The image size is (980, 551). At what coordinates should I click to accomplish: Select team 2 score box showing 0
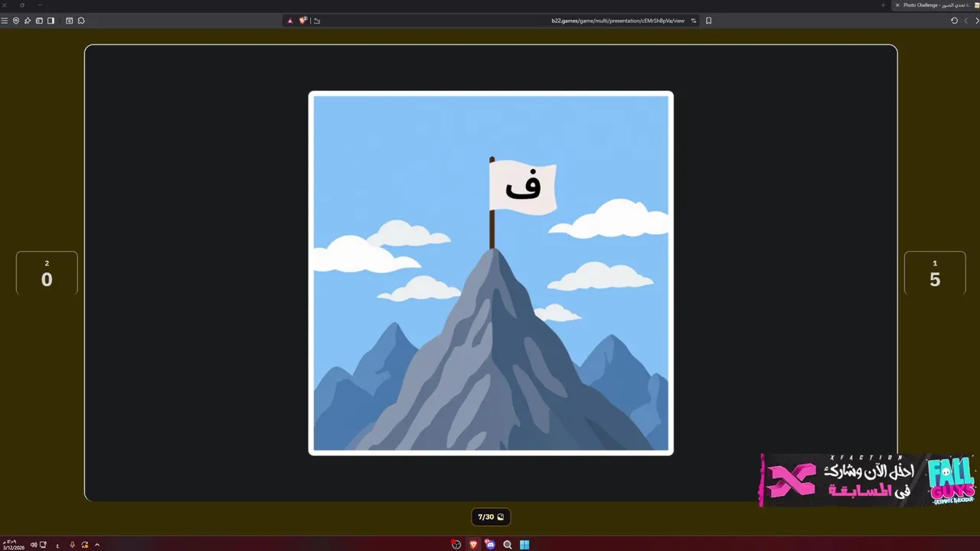pyautogui.click(x=47, y=273)
